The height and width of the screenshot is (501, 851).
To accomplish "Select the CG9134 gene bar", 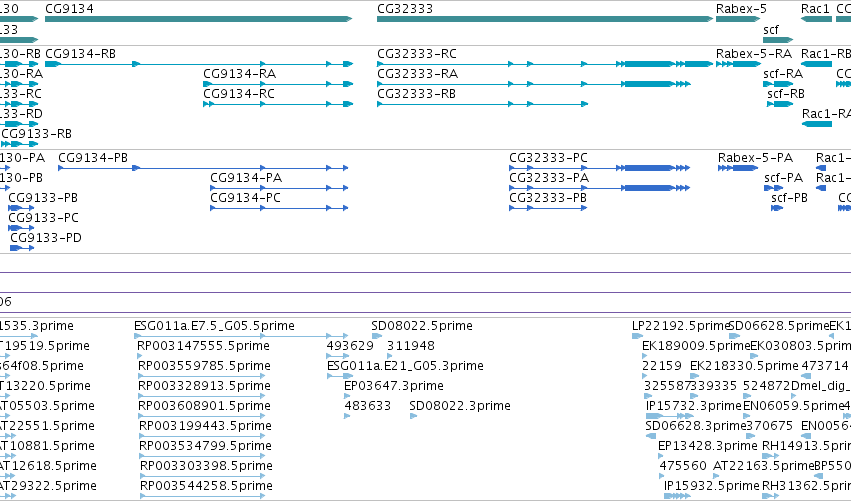I will coord(199,19).
